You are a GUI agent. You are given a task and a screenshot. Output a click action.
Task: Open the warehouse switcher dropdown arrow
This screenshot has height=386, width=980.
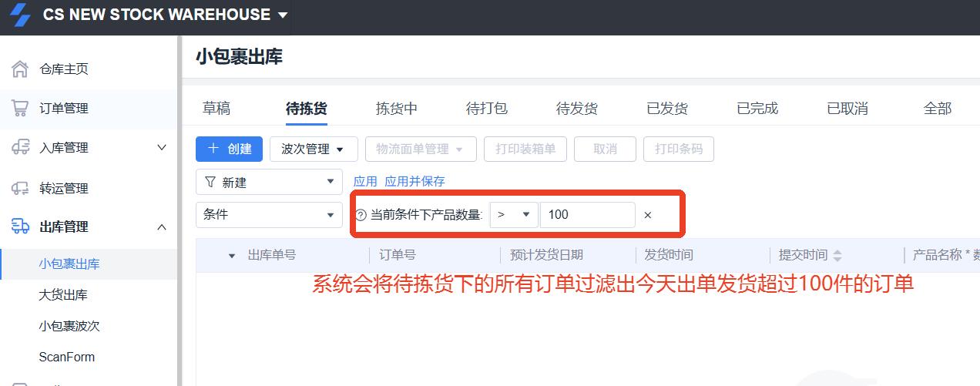point(282,15)
